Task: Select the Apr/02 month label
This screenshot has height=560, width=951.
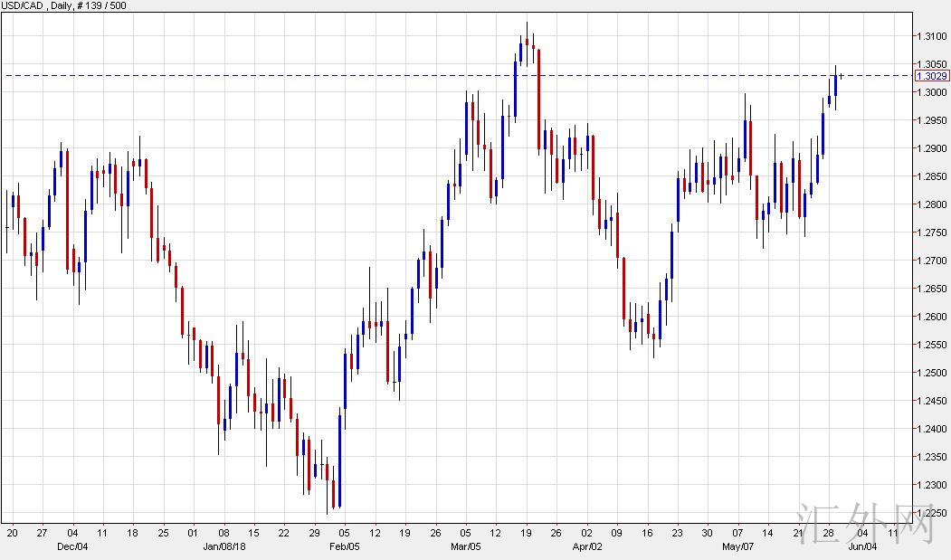Action: [587, 546]
